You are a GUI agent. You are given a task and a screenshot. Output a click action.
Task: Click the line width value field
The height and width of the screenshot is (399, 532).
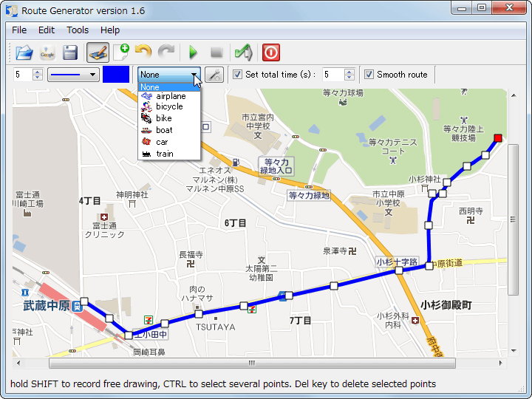click(x=23, y=75)
